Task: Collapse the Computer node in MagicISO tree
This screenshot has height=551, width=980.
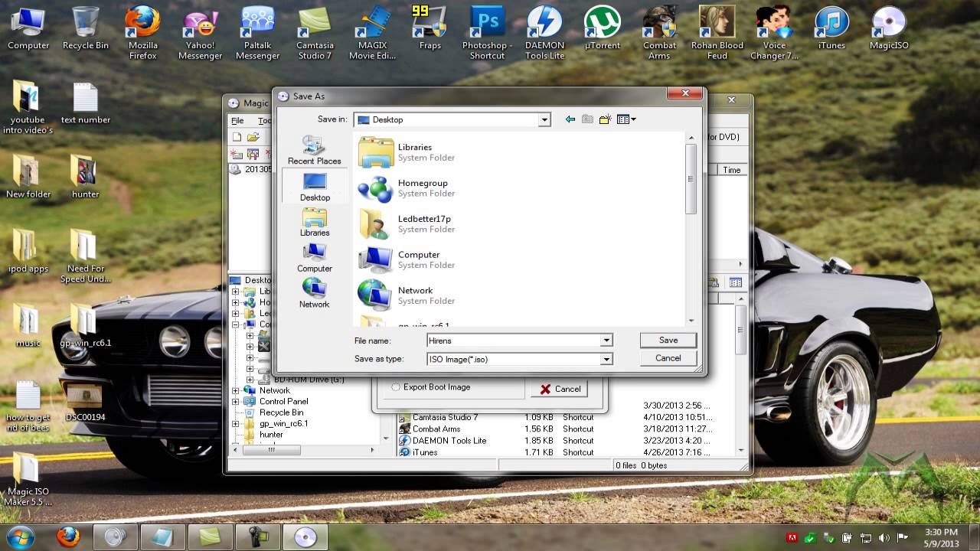Action: click(x=236, y=324)
